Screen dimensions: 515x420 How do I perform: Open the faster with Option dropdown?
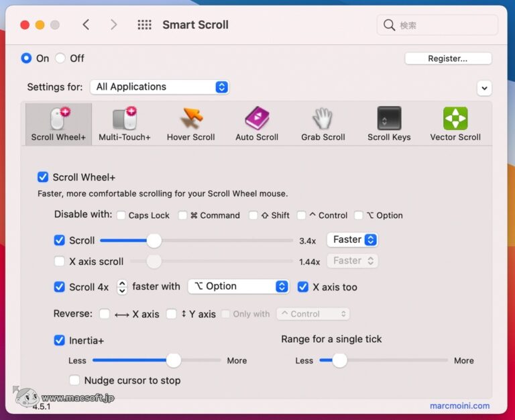point(239,286)
